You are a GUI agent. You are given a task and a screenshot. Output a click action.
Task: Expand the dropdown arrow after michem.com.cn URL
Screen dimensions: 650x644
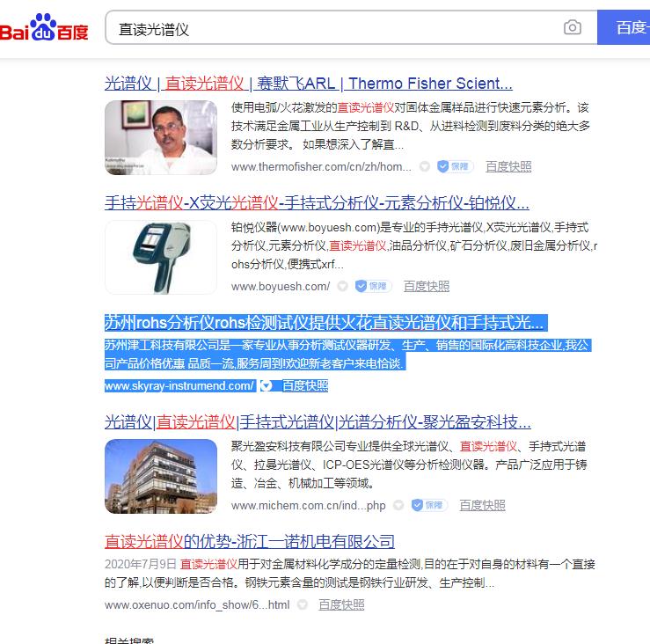[x=398, y=505]
